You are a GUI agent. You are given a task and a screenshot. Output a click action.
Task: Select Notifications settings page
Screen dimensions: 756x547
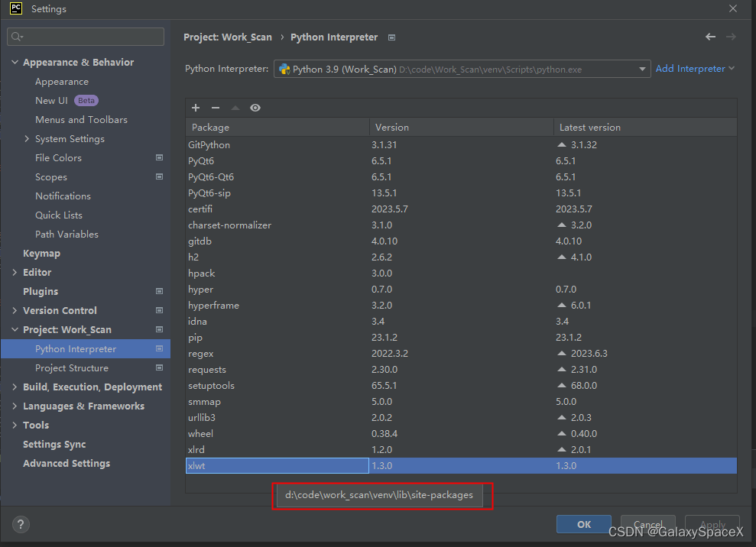point(63,196)
